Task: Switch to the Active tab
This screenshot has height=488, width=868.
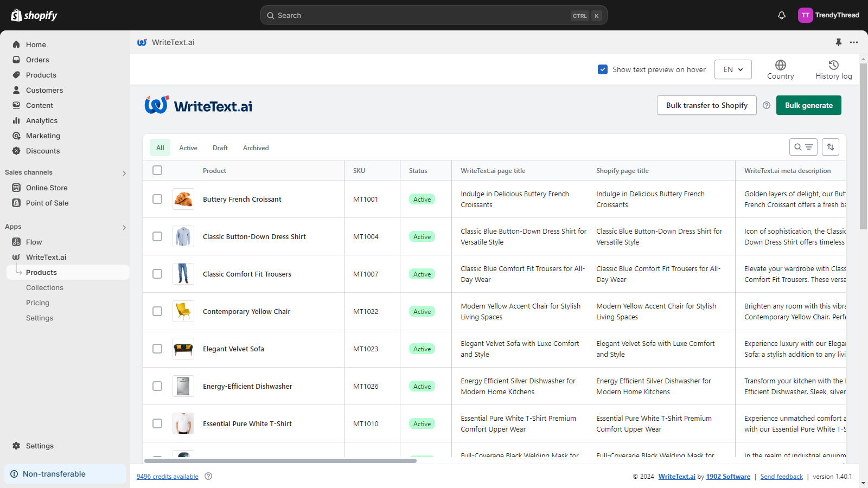Action: click(x=188, y=147)
